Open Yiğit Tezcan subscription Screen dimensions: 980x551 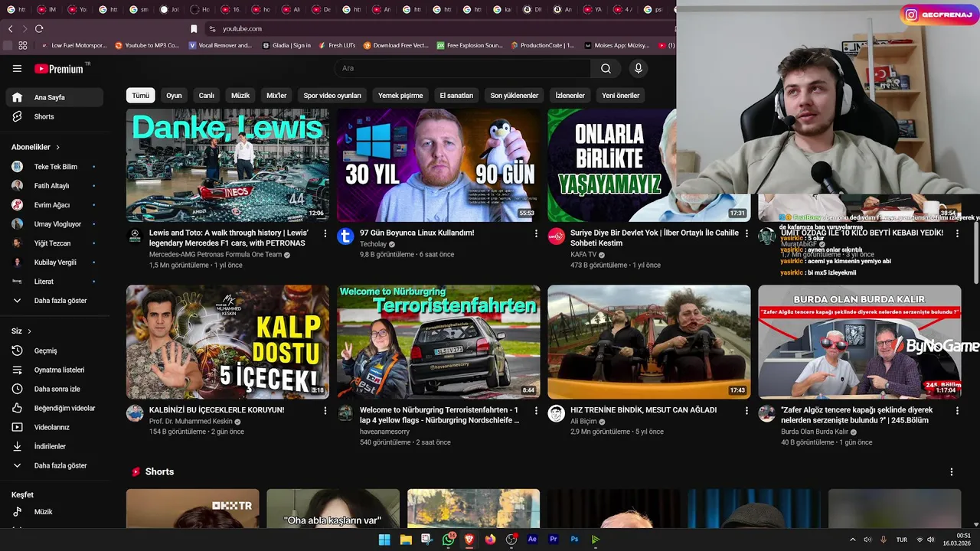pyautogui.click(x=54, y=243)
